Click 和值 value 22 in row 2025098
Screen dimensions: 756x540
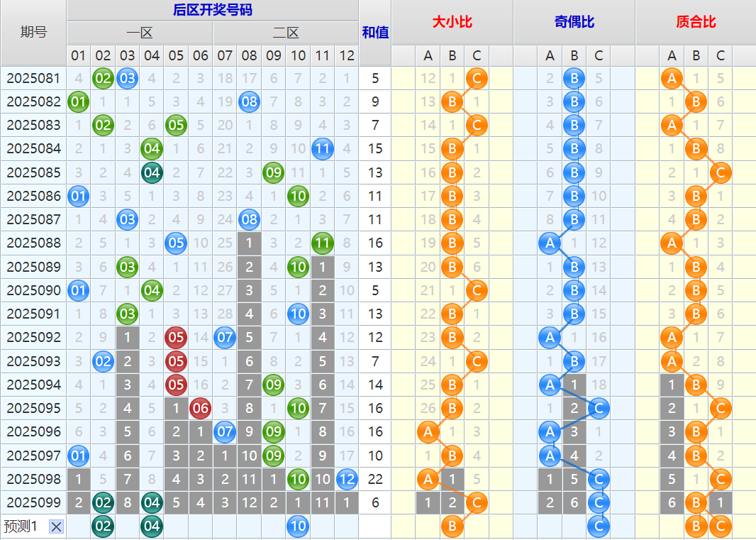pos(375,479)
